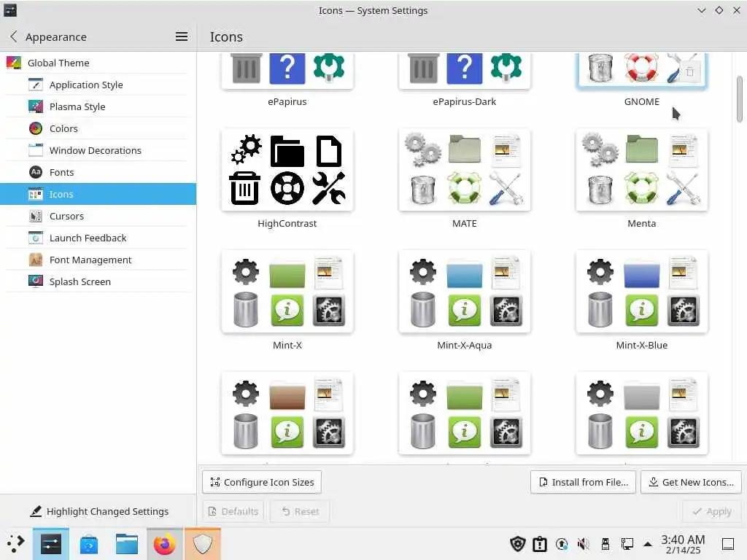Click the shield app taskbar icon
The image size is (747, 560).
pos(203,544)
